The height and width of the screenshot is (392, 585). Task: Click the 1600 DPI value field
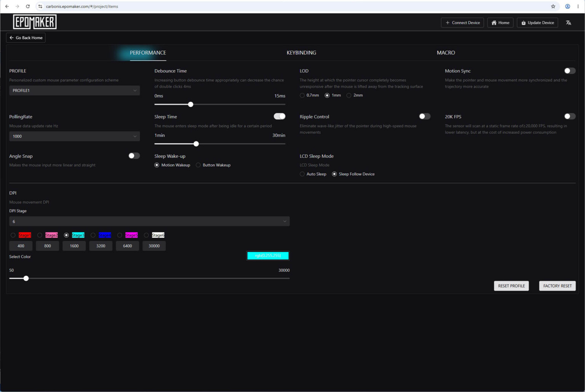(74, 246)
